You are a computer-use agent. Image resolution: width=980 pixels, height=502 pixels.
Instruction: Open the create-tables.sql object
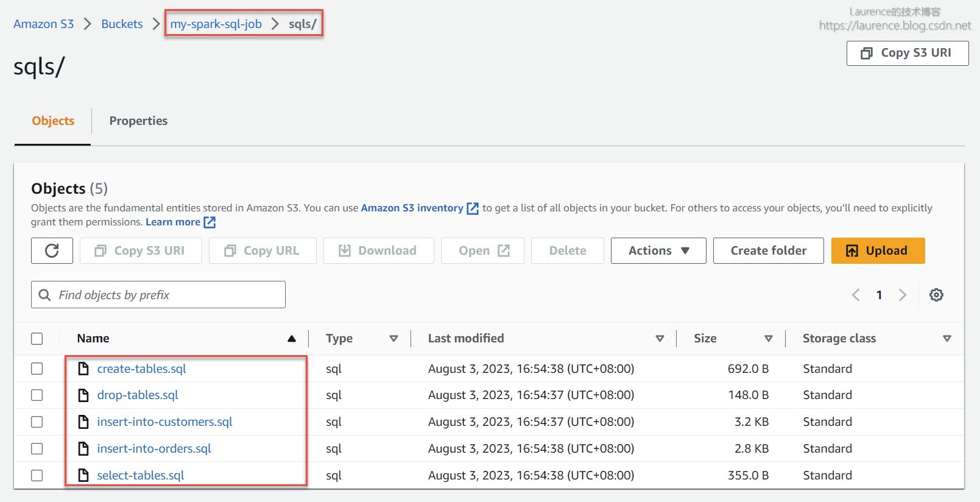click(141, 369)
